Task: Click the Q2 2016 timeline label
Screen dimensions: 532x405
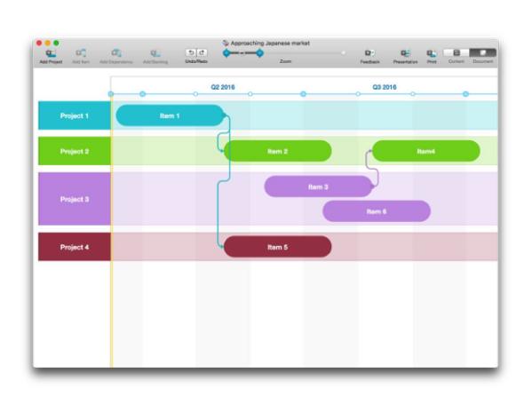Action: tap(223, 87)
